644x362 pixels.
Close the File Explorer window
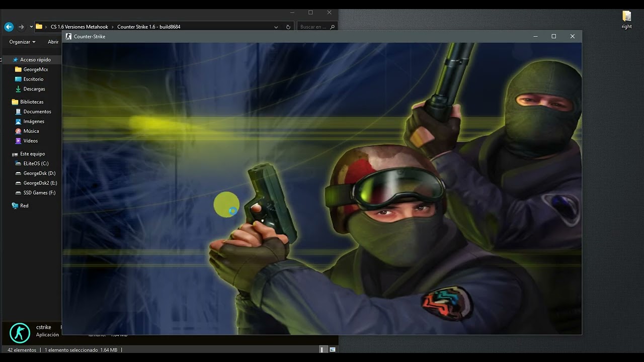329,13
